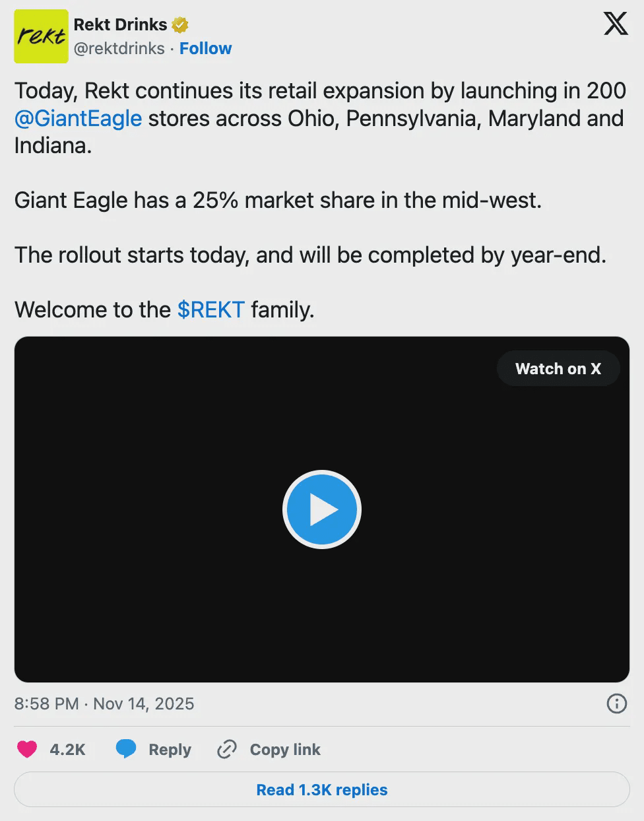Click the X logo icon
This screenshot has height=821, width=644.
616,25
